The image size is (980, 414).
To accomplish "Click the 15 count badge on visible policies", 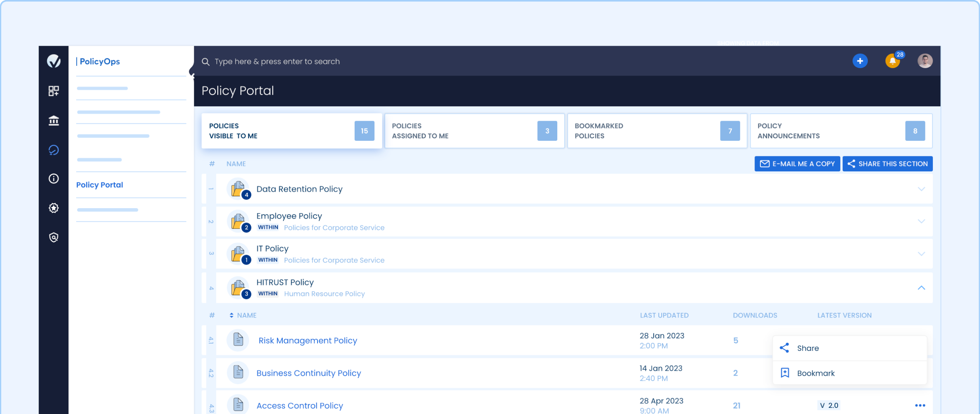I will (364, 131).
